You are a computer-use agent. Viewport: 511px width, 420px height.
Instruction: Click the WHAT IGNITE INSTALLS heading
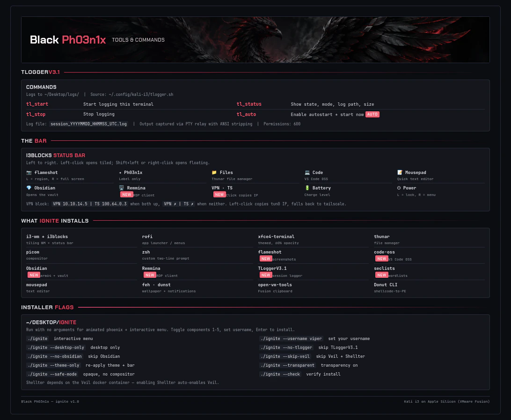pyautogui.click(x=55, y=221)
